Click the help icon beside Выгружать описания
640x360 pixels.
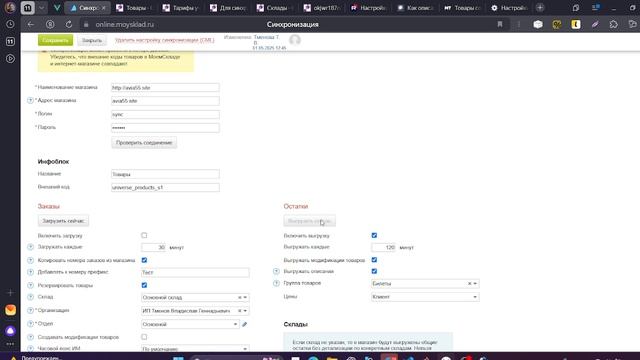pyautogui.click(x=276, y=271)
